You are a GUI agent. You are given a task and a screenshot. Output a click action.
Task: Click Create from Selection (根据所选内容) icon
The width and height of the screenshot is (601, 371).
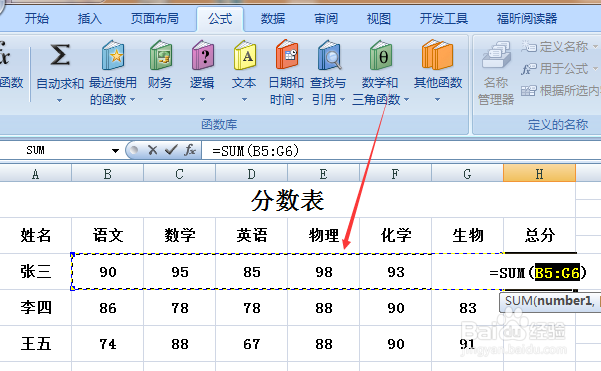tap(529, 91)
